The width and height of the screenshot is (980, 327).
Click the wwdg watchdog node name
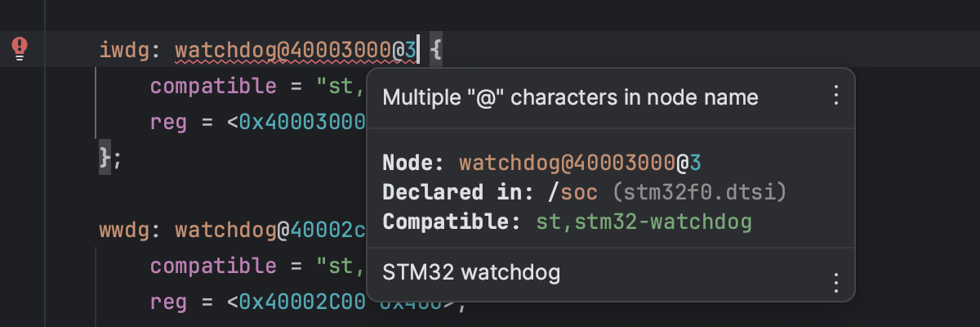269,231
